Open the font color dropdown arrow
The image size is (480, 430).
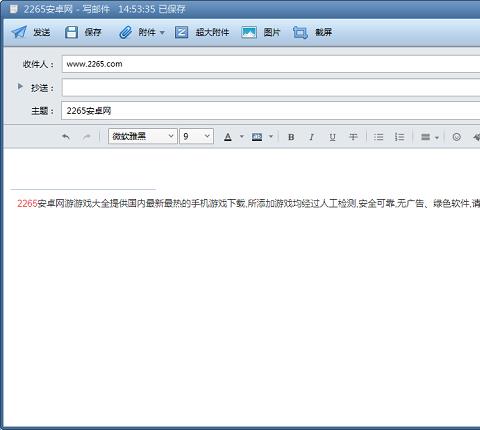pyautogui.click(x=242, y=136)
